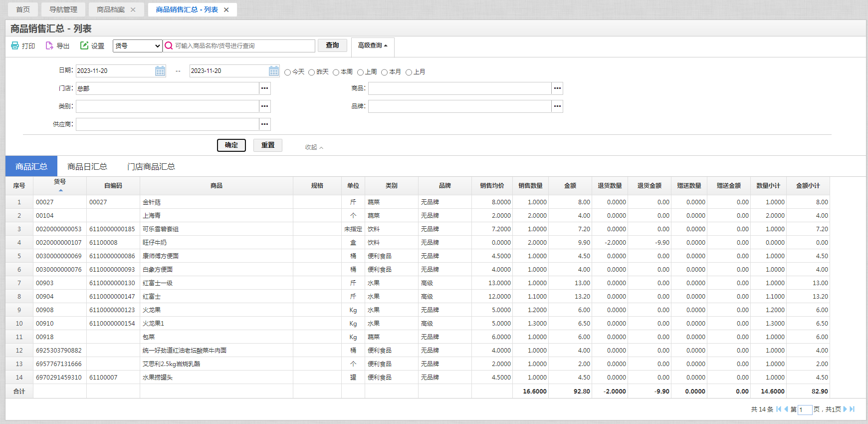Open the 品牌 selection ellipsis button
The height and width of the screenshot is (424, 868).
[557, 106]
